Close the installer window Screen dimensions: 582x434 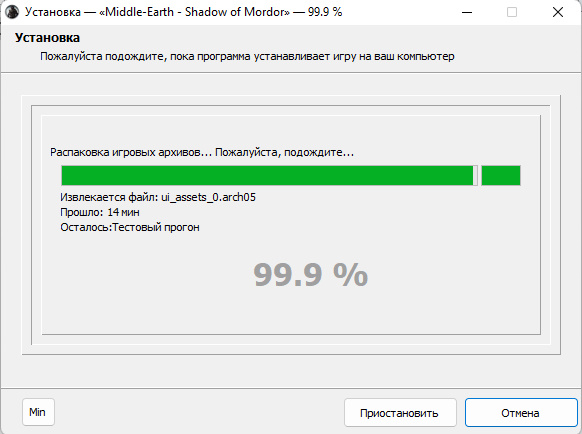coord(558,12)
